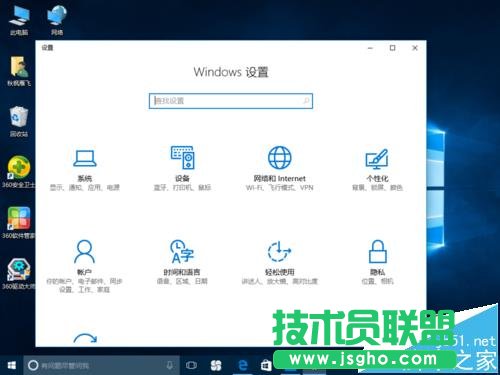500x375 pixels.
Task: Open the System (系统) settings category
Action: coord(85,170)
